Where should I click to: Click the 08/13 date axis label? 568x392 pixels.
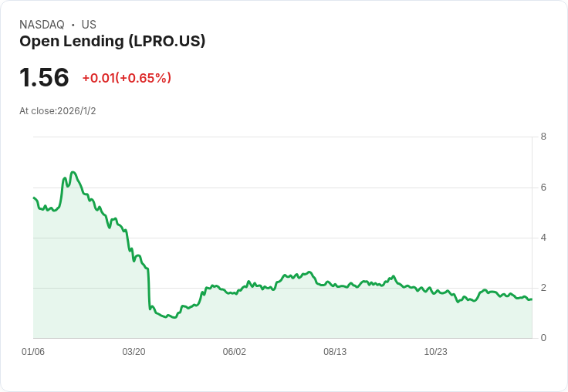pos(335,351)
